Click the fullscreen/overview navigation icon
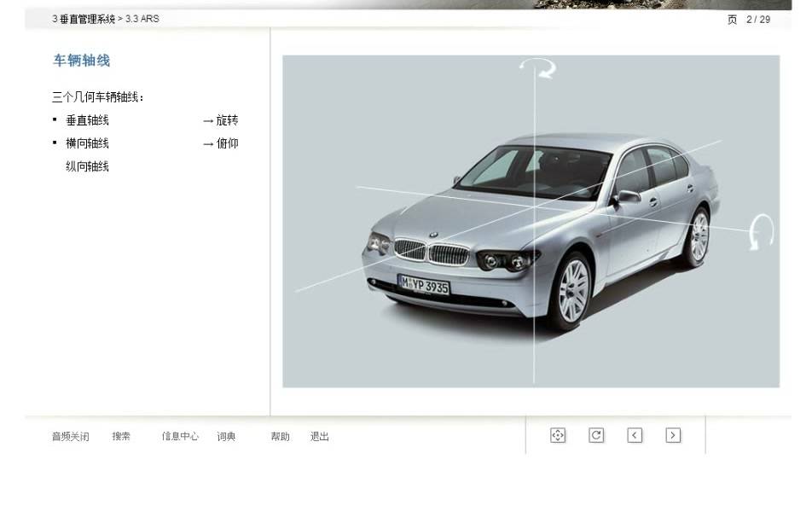The image size is (812, 529). tap(557, 435)
